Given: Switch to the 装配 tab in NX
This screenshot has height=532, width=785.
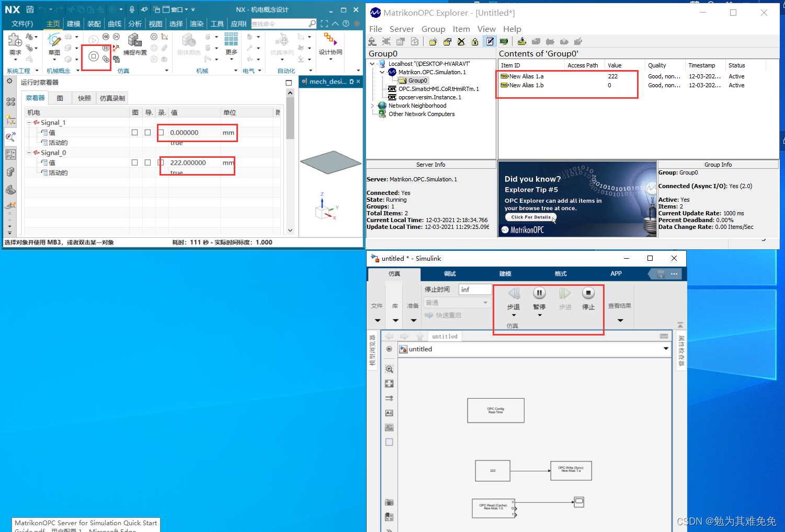Looking at the screenshot, I should (94, 24).
